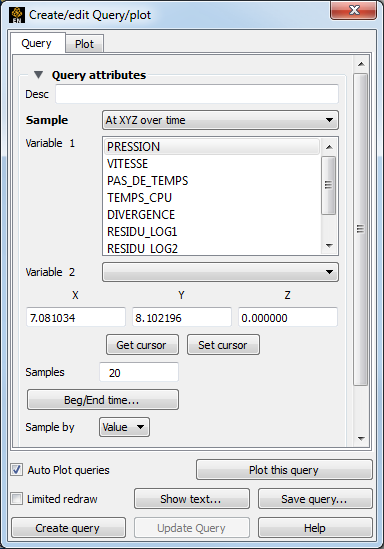Open the Sample dropdown 'At XYZ over time'
This screenshot has width=384, height=549.
point(220,120)
